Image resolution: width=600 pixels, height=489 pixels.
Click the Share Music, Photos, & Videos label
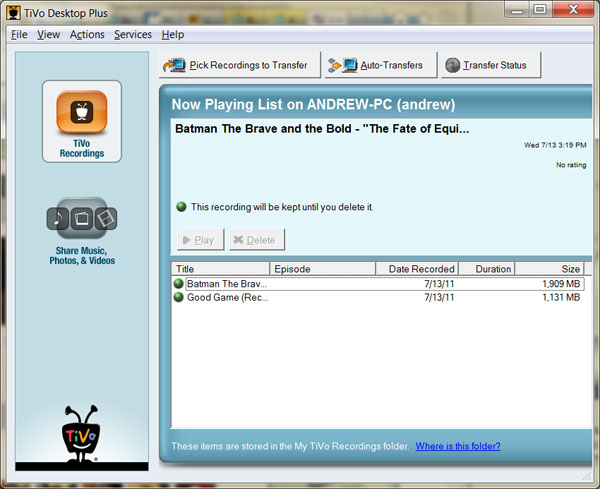[x=82, y=256]
